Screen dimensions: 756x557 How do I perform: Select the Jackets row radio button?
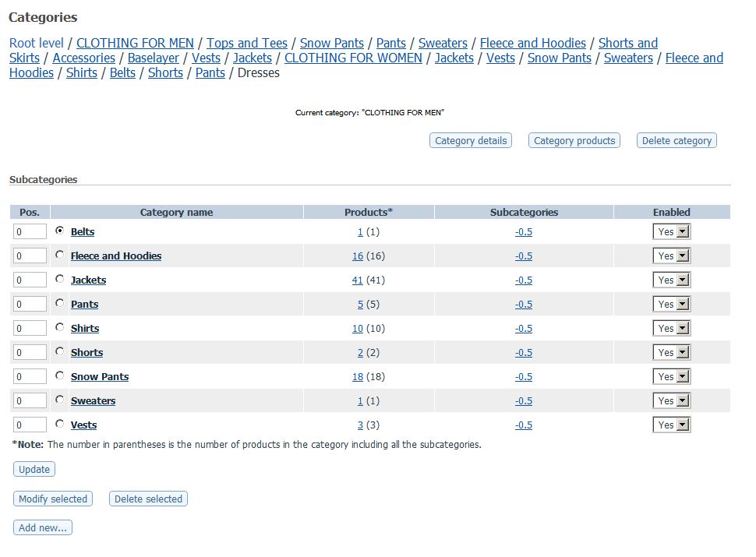point(60,279)
